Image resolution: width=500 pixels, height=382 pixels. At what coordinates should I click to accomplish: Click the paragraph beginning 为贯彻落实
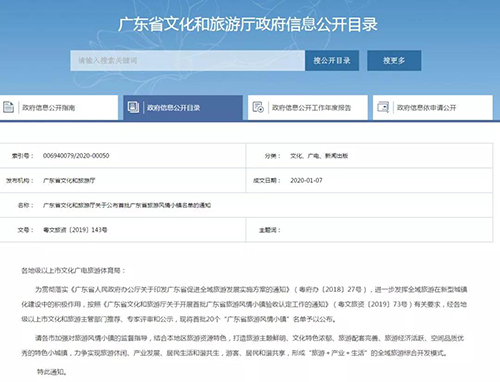244,304
